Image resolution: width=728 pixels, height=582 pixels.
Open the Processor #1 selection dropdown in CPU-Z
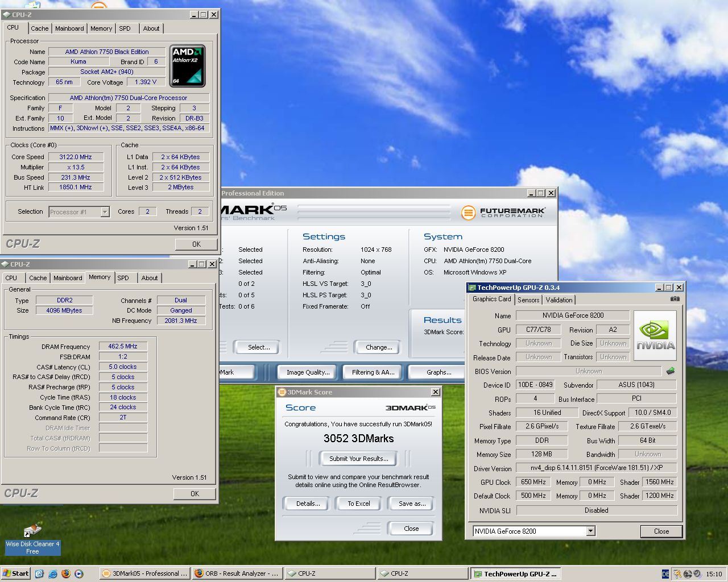pos(105,211)
